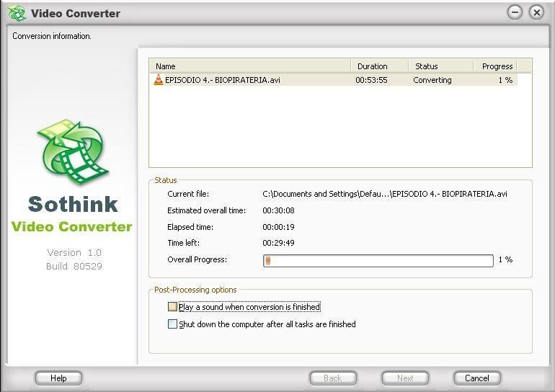The height and width of the screenshot is (392, 555).
Task: Select the EPISODIO 4.- BIOPIRATERIA.avi row
Action: click(334, 80)
